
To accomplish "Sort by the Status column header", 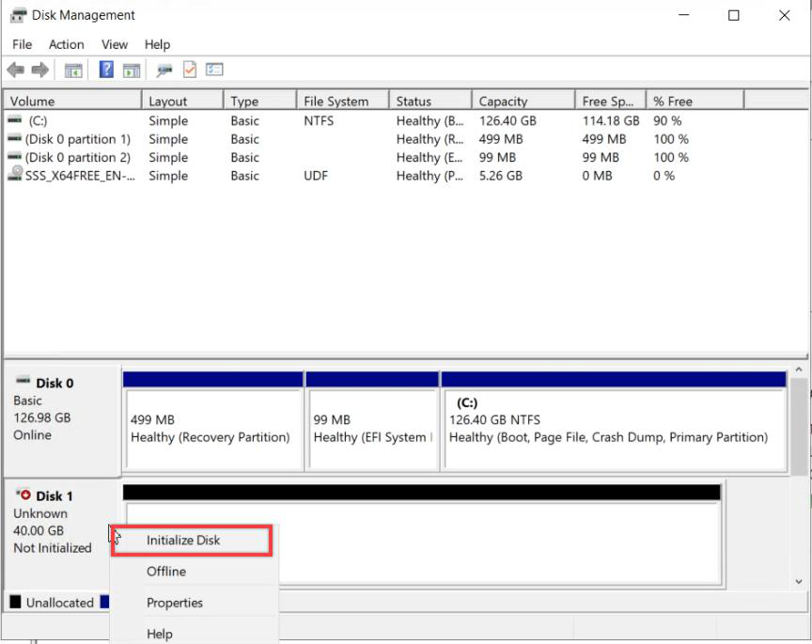I will [x=430, y=101].
